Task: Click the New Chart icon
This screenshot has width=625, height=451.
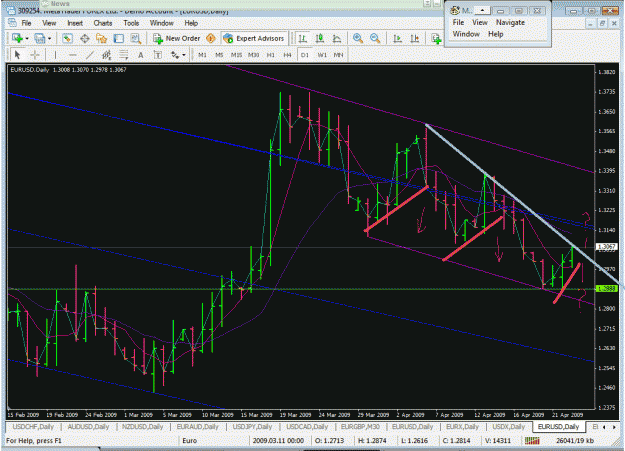Action: tap(17, 38)
